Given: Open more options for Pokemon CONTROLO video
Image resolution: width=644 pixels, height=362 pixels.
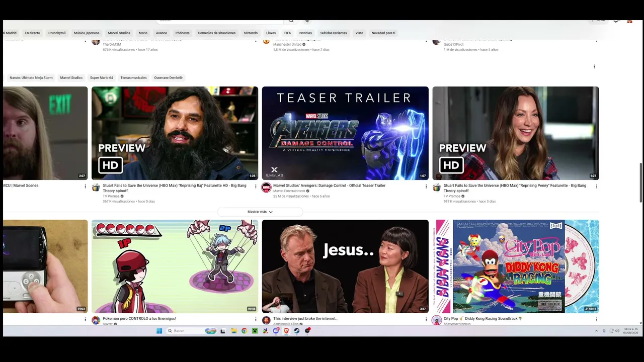Looking at the screenshot, I should click(x=256, y=319).
